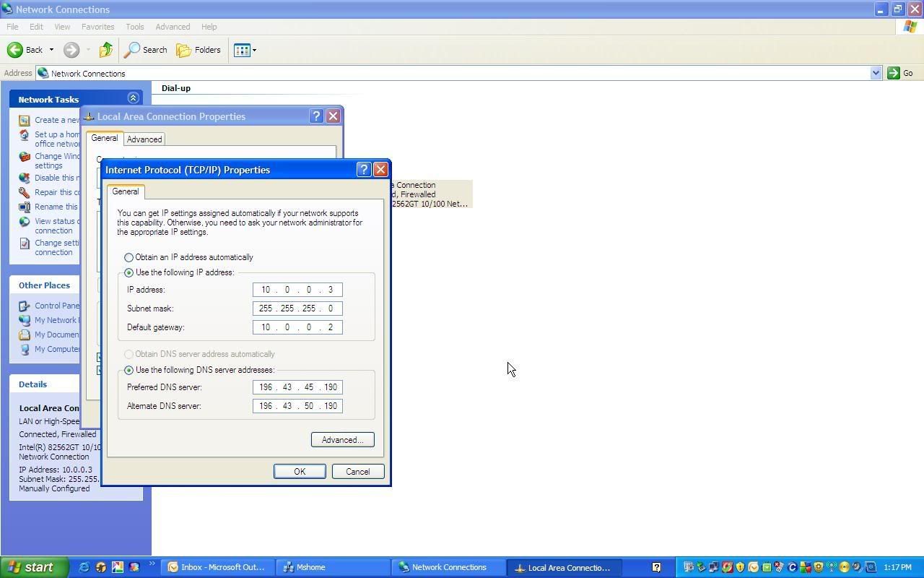Click Local Area Connection Properties help icon
924x578 pixels.
pos(316,116)
